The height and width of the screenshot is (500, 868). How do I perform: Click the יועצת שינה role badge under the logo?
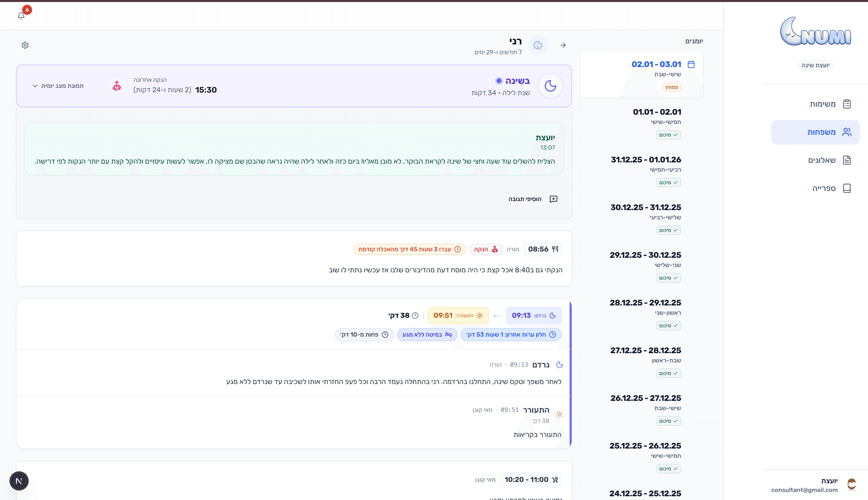pyautogui.click(x=815, y=65)
